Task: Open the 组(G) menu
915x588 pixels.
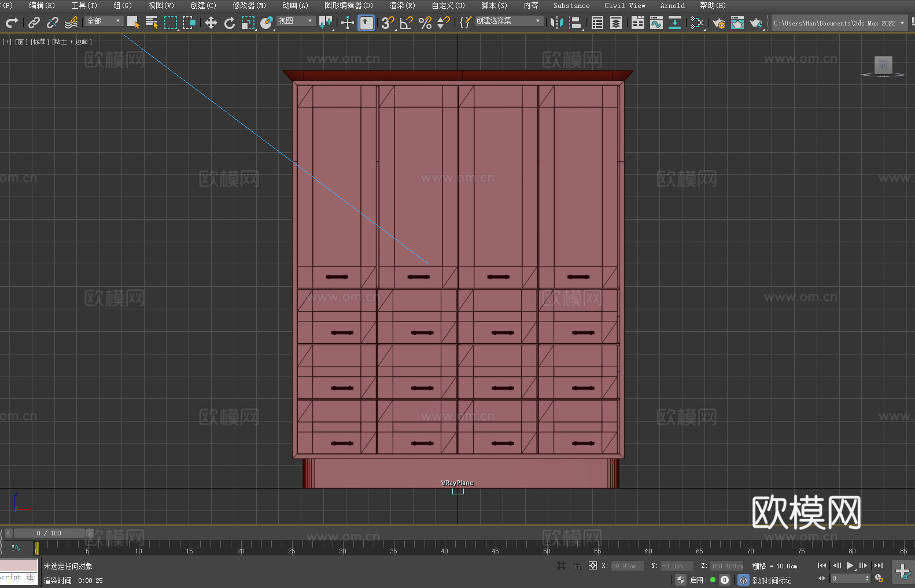Action: (x=123, y=5)
